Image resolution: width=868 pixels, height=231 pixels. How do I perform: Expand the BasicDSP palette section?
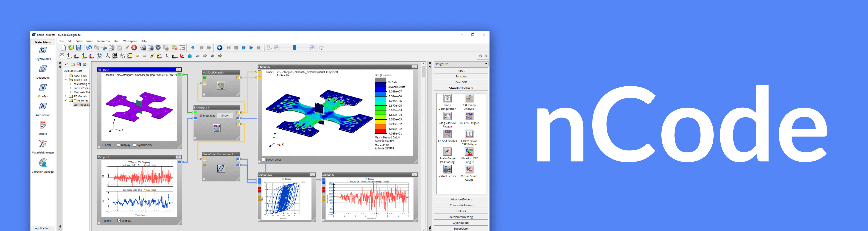(x=461, y=82)
